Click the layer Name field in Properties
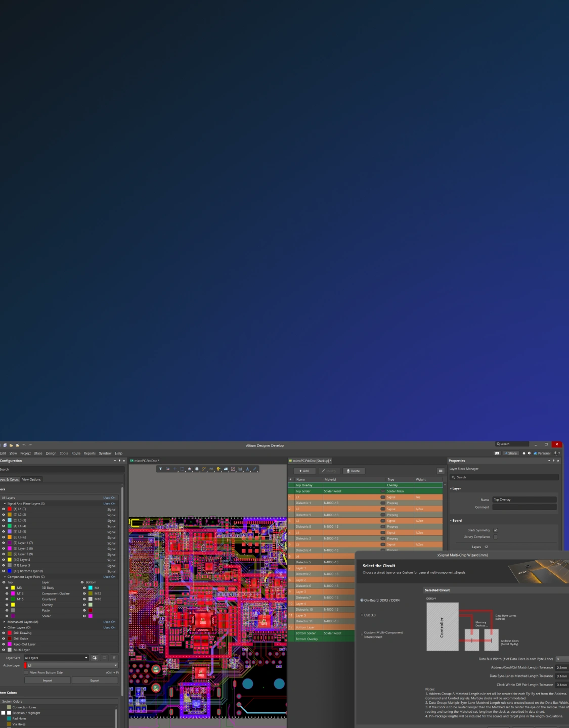Screen dimensions: 569x728 point(524,499)
